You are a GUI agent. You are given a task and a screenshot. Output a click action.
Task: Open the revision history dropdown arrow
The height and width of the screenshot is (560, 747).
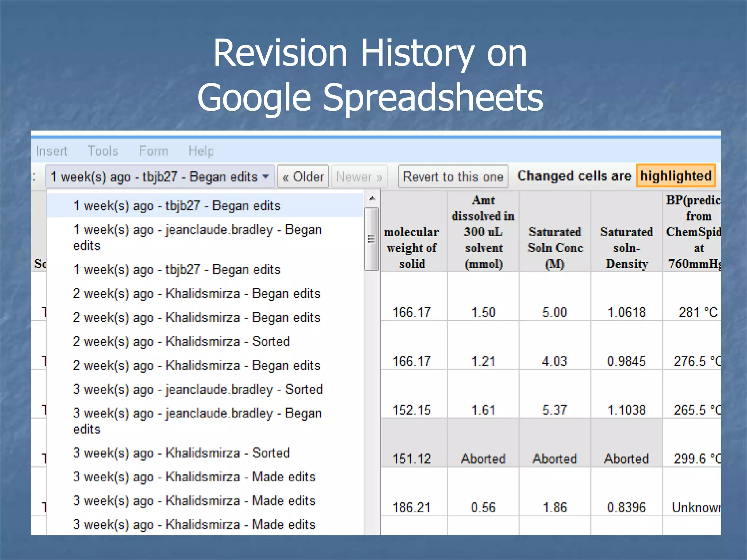(266, 177)
